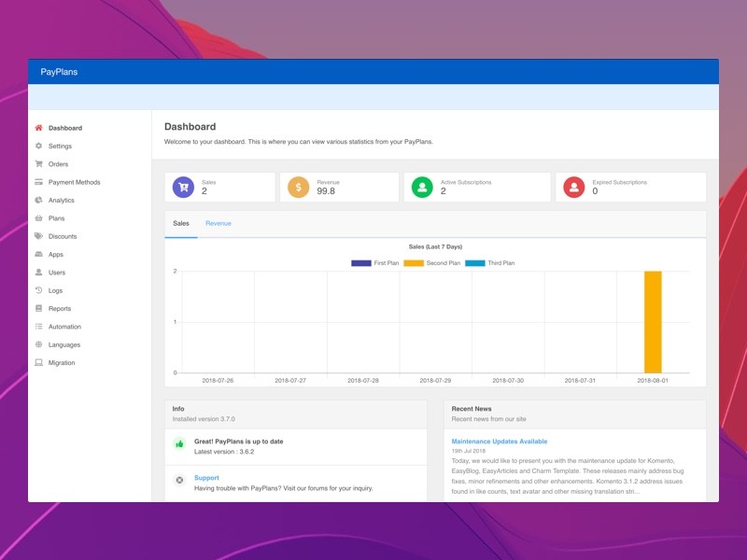Screen dimensions: 747x560
Task: Click the Settings gear icon
Action: click(x=38, y=146)
